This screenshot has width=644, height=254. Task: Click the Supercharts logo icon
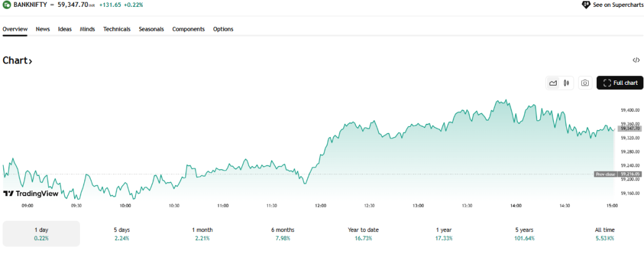click(x=587, y=5)
